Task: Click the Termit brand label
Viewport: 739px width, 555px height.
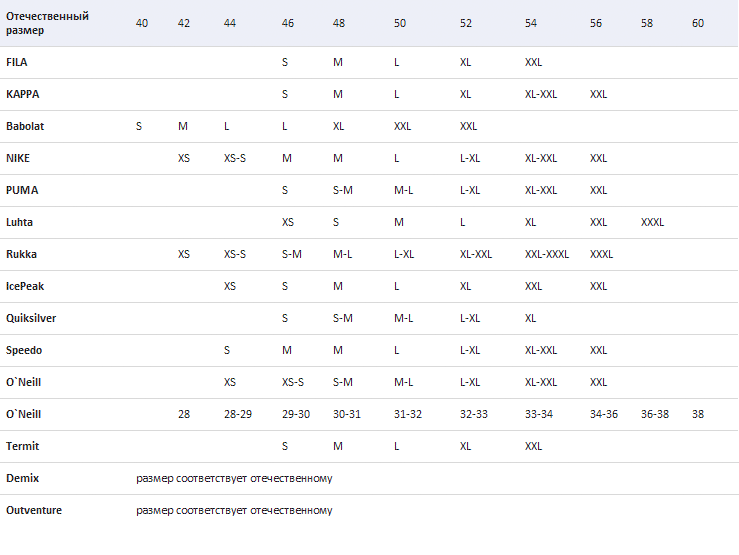Action: pyautogui.click(x=23, y=446)
